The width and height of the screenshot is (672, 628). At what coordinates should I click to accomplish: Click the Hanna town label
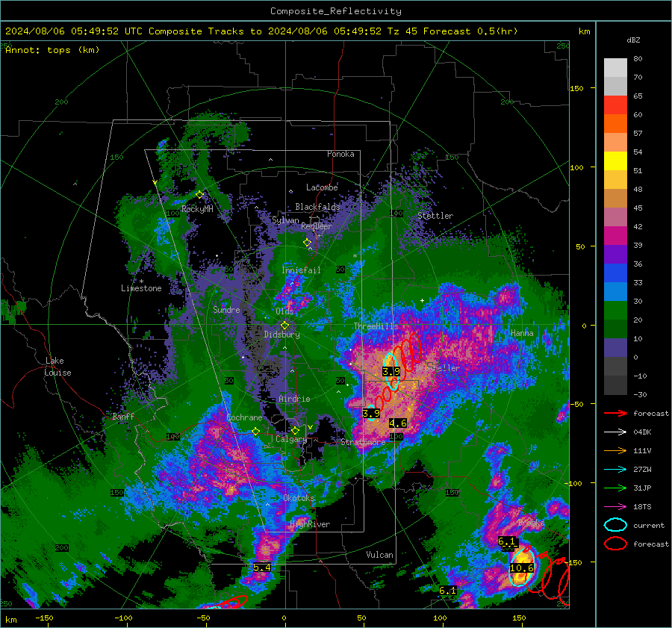pyautogui.click(x=522, y=333)
